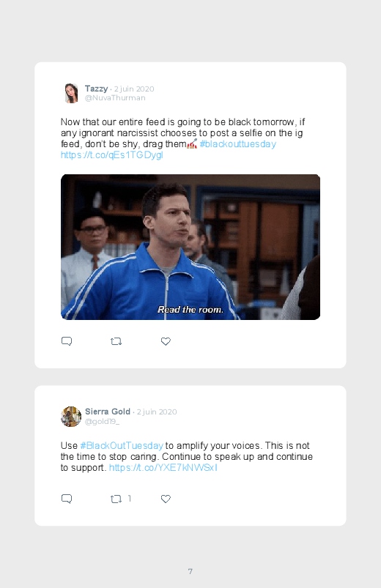Open the 'Read the room' GIF image

pyautogui.click(x=190, y=247)
